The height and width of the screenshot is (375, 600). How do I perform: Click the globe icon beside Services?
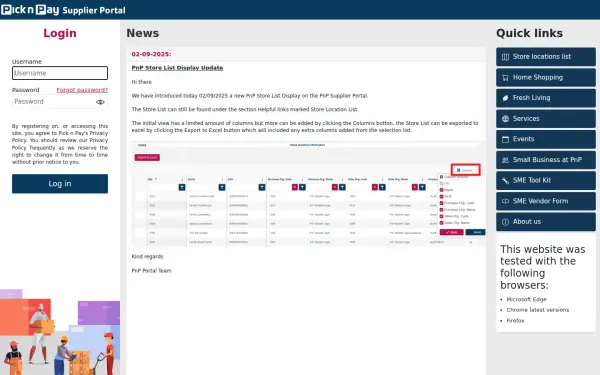(x=505, y=119)
